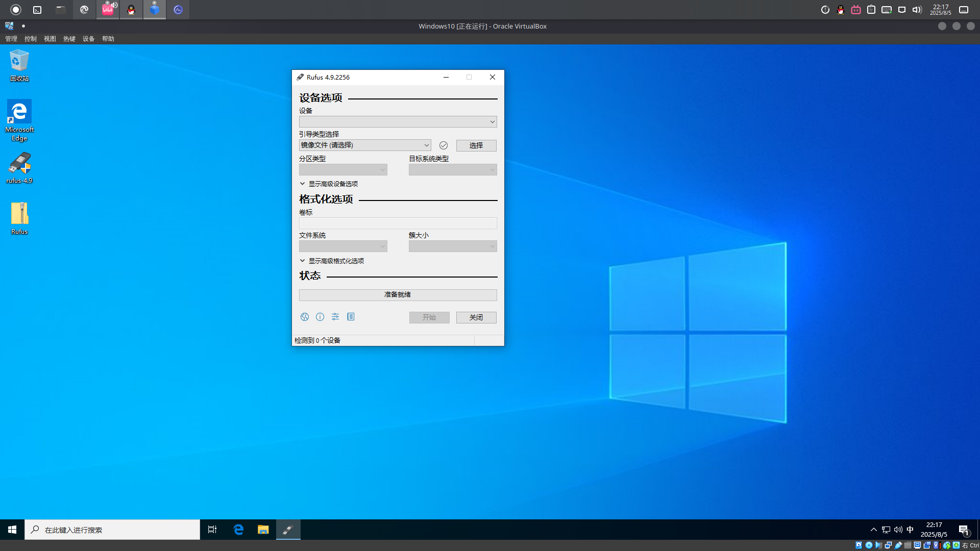This screenshot has height=551, width=980.
Task: Open 簇大小 cluster size dropdown
Action: (453, 246)
